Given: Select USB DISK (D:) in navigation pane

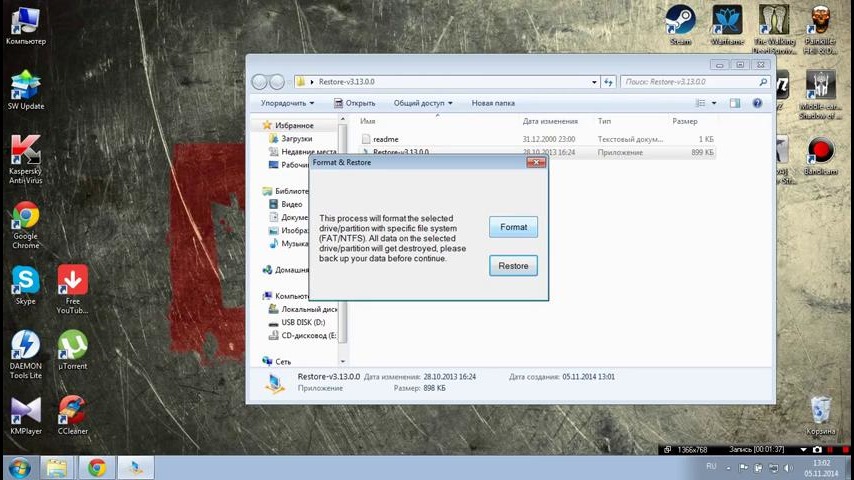Looking at the screenshot, I should [303, 323].
